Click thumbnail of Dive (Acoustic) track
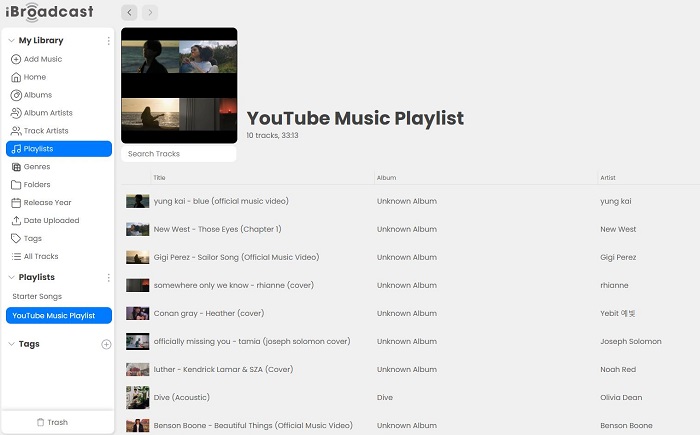 pyautogui.click(x=138, y=397)
